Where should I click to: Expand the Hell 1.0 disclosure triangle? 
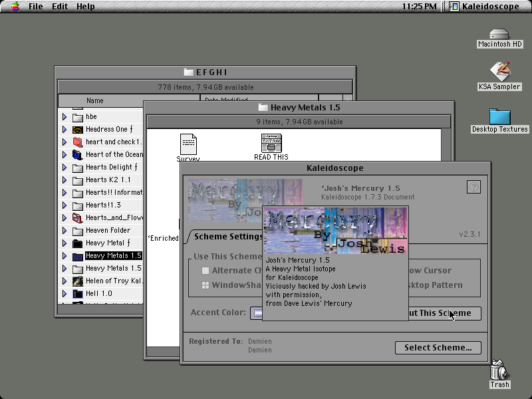pyautogui.click(x=65, y=293)
